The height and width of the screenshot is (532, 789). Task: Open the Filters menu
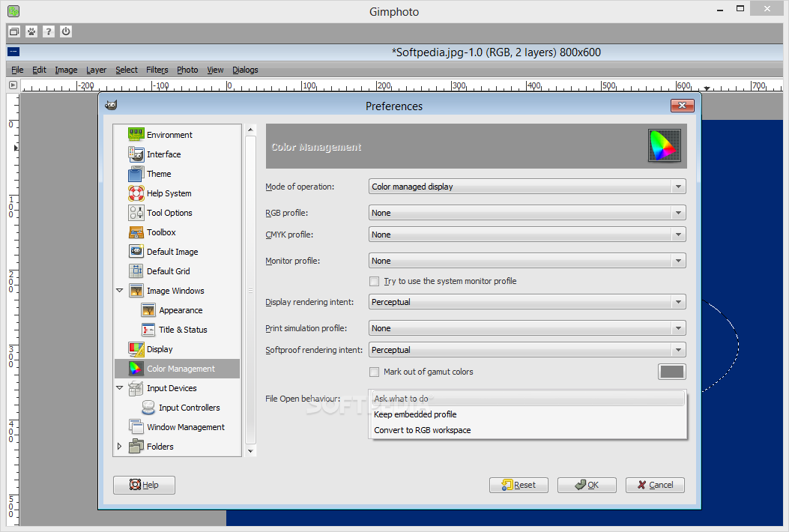tap(157, 70)
